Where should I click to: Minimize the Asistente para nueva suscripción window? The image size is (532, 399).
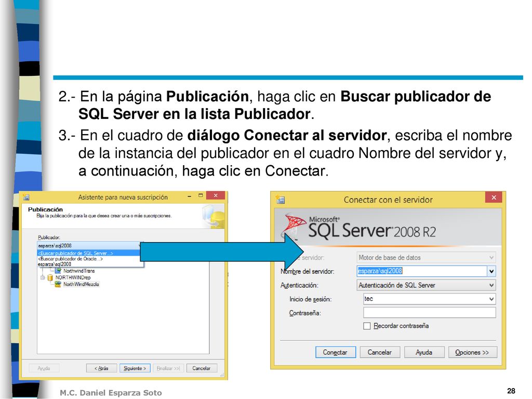click(x=189, y=196)
